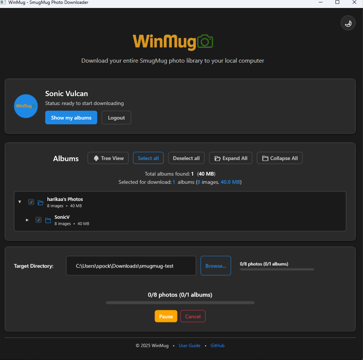363x360 pixels.
Task: Click the harikaa's Photos folder icon
Action: [x=40, y=202]
